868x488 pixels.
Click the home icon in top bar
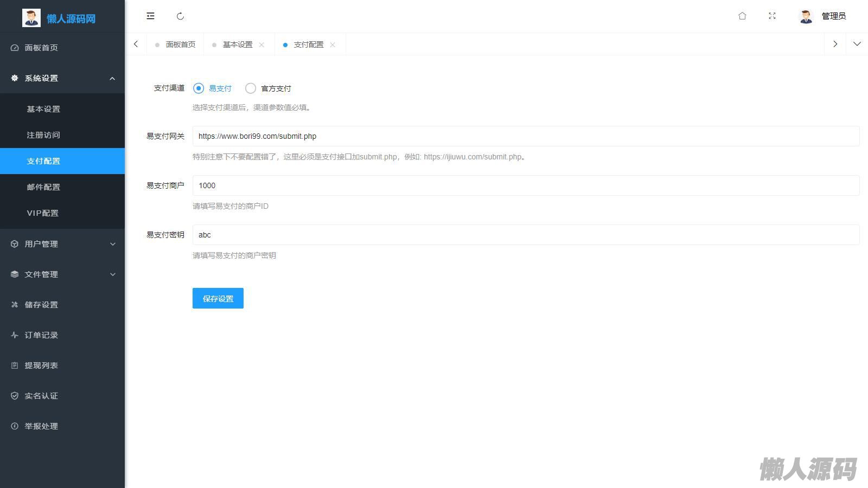coord(742,16)
